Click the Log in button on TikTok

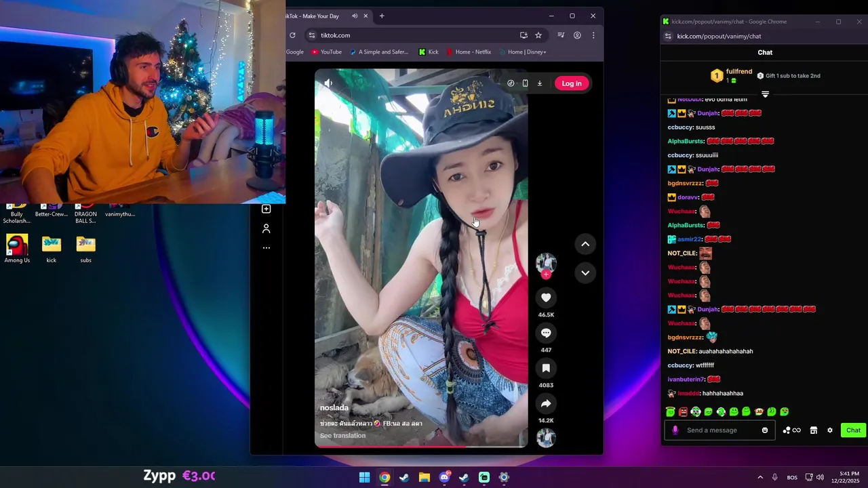(572, 83)
